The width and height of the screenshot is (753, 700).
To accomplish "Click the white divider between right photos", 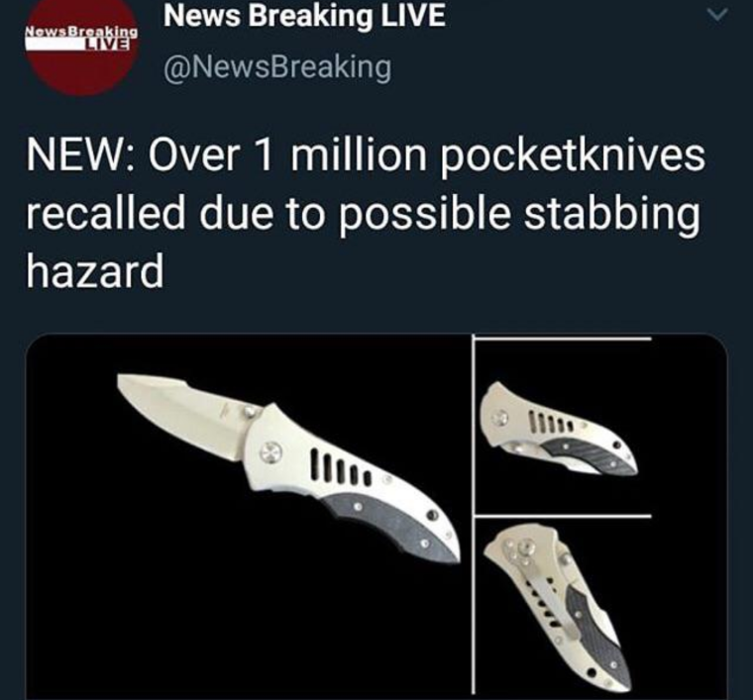I will click(562, 516).
